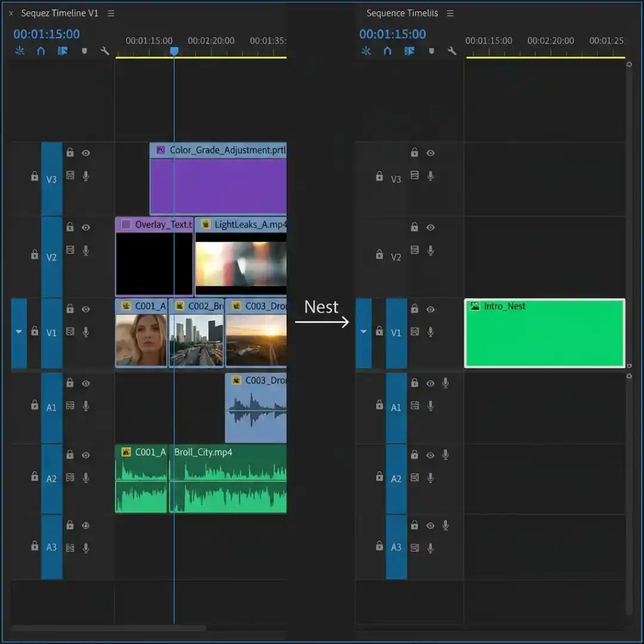This screenshot has height=644, width=644.
Task: Click right timeline timecode 00:01:15:00
Action: tap(392, 34)
